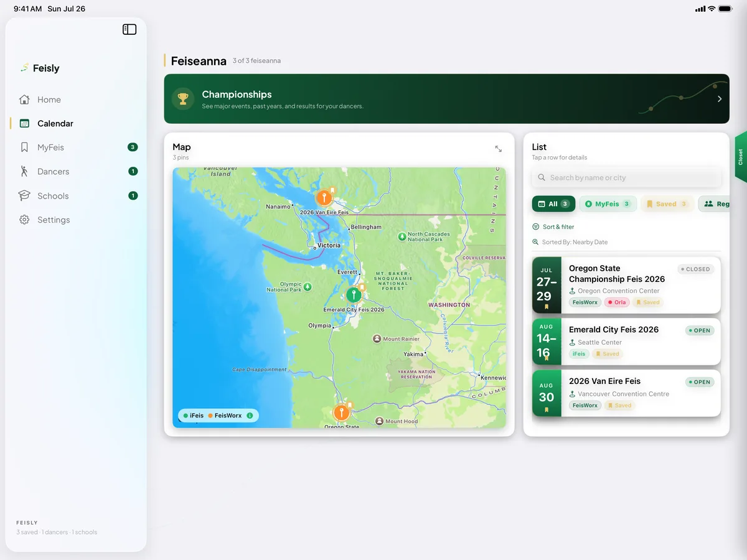
Task: Click the search magnifier icon
Action: pyautogui.click(x=542, y=177)
